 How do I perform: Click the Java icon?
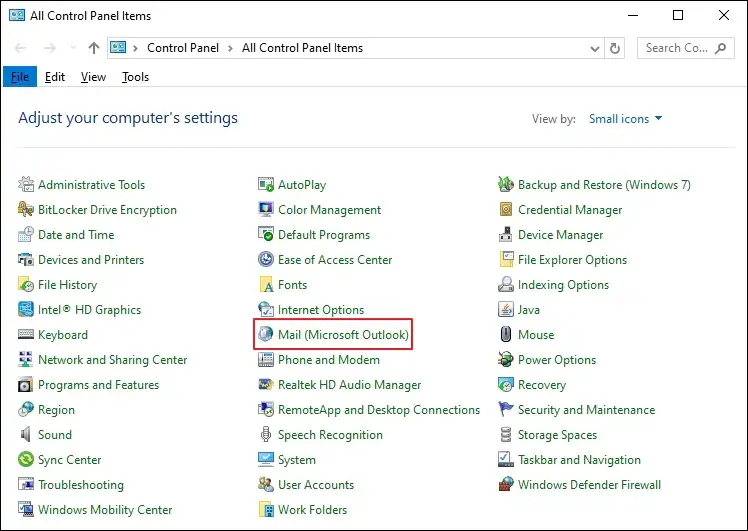click(x=506, y=309)
